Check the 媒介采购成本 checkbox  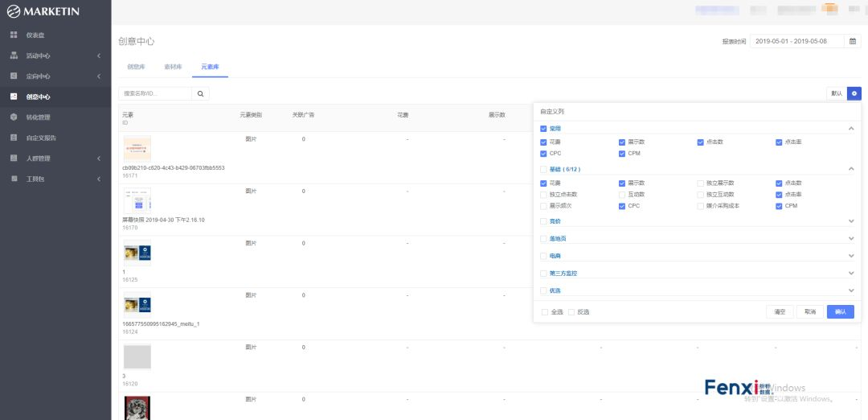coord(700,206)
